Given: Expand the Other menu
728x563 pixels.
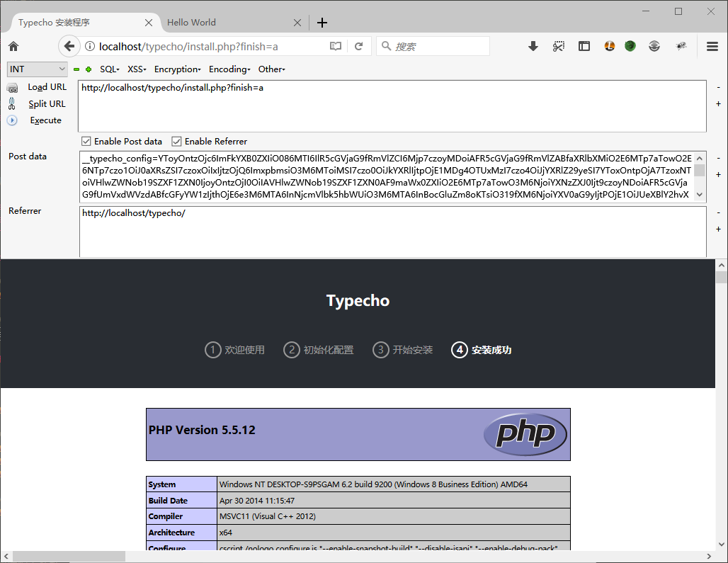Looking at the screenshot, I should (272, 69).
